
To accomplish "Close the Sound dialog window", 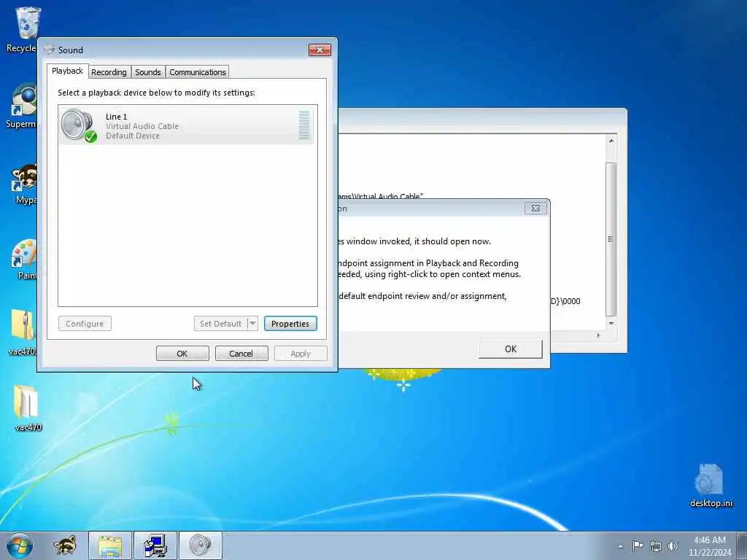I will point(320,50).
